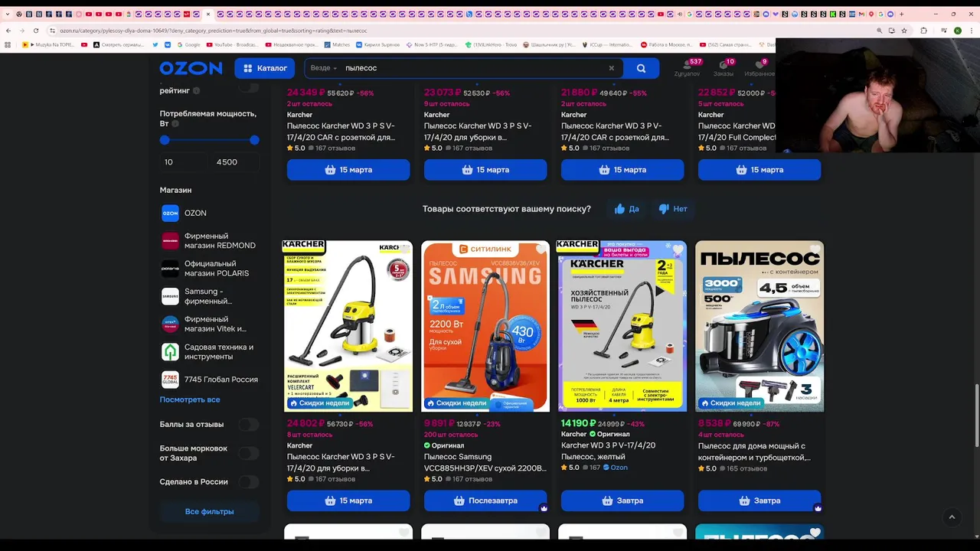Click Послезавтра button on Samsung card
The height and width of the screenshot is (551, 980).
point(485,500)
